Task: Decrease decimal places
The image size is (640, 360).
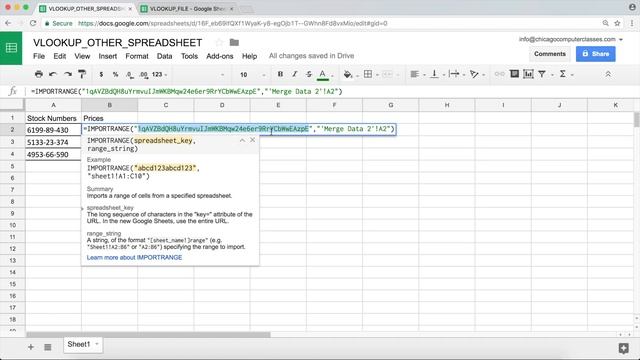Action: pos(129,74)
